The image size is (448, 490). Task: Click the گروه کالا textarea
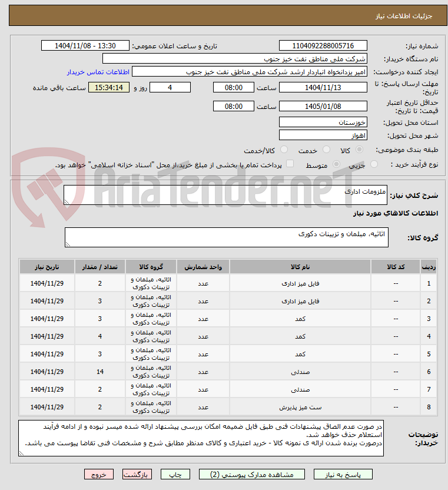[227, 237]
